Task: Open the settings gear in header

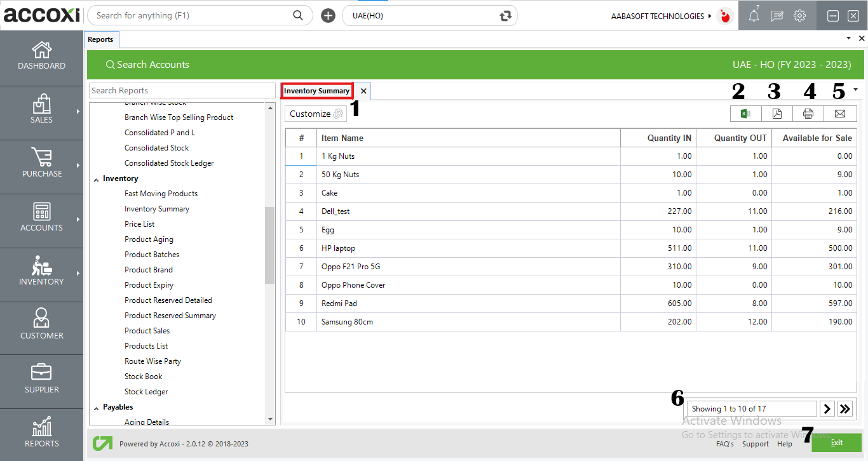Action: coord(800,17)
